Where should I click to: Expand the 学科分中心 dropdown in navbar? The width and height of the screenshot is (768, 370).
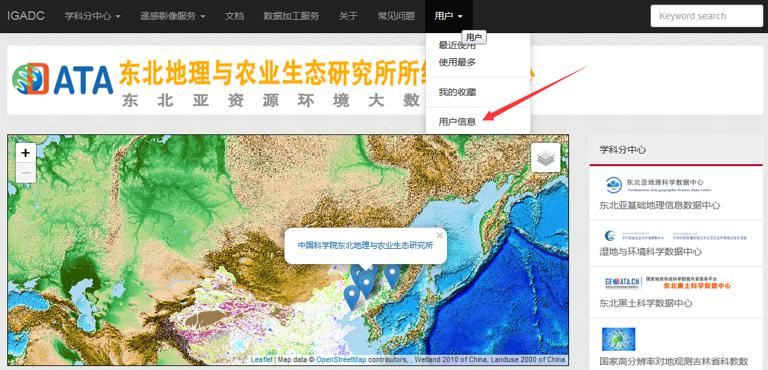(x=93, y=16)
